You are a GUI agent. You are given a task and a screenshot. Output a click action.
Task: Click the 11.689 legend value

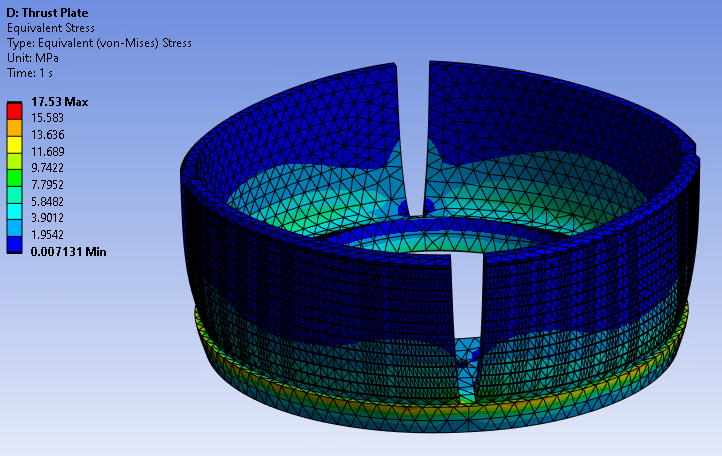point(47,151)
